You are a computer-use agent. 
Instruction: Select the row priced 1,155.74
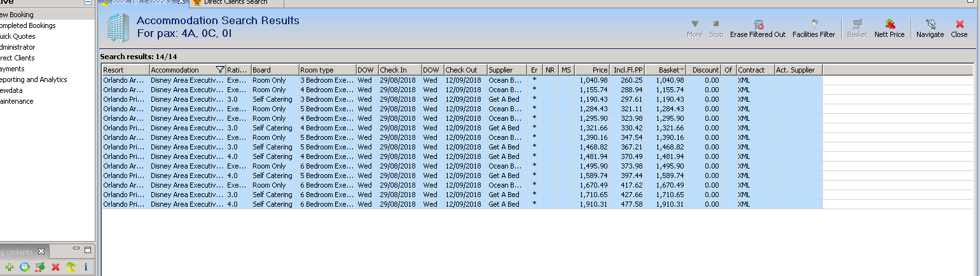coord(462,90)
